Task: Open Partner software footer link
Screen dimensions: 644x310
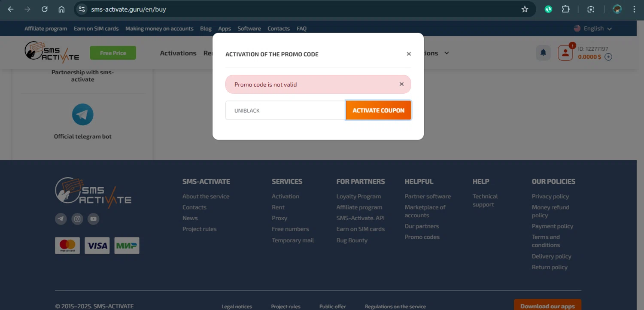Action: [x=428, y=196]
